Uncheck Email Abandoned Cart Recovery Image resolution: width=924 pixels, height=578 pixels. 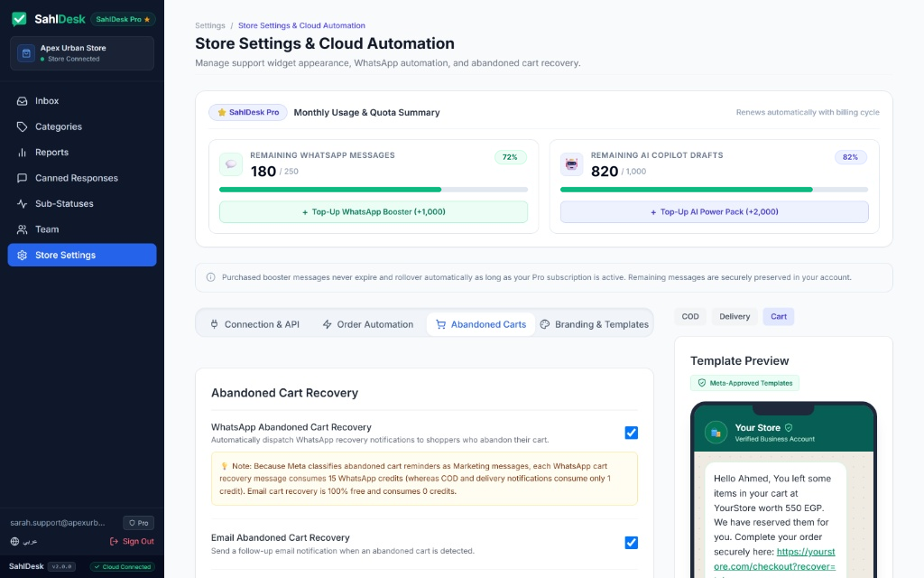pos(631,542)
